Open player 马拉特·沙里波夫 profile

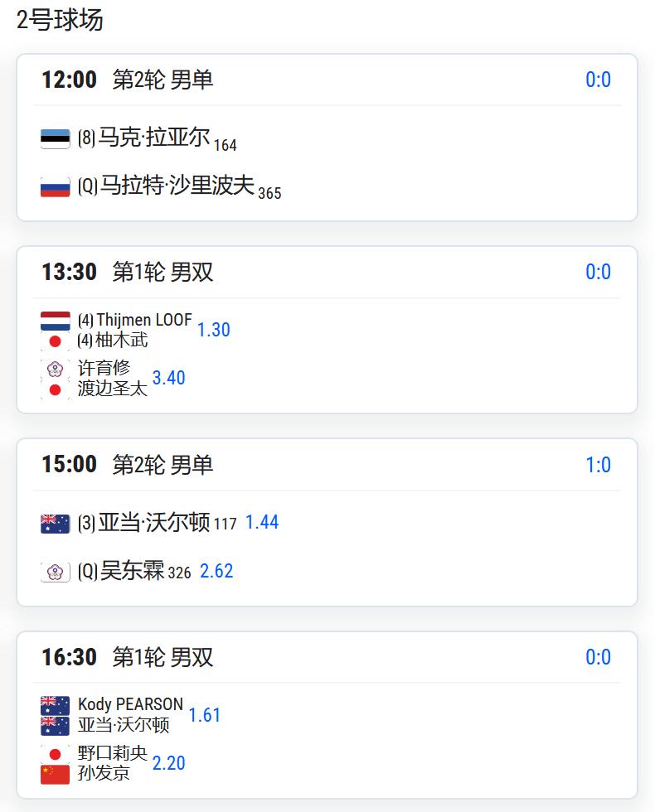(x=177, y=186)
